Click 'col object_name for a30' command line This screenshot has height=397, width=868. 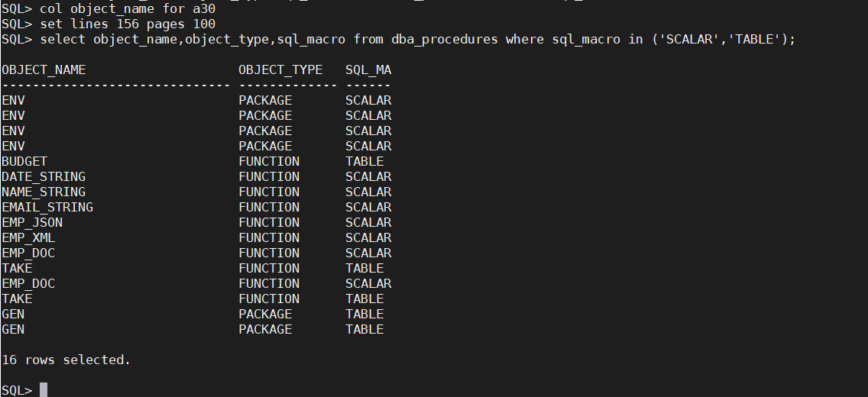coord(108,9)
